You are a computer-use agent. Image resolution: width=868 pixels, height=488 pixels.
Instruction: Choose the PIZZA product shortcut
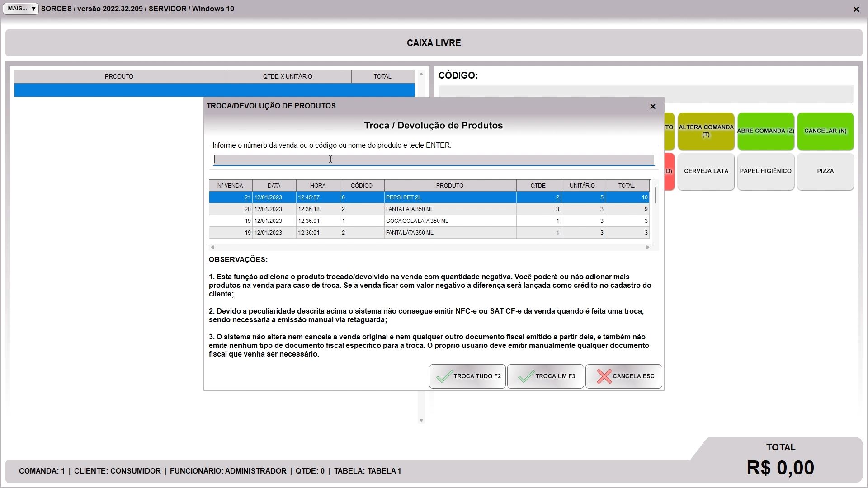(825, 171)
